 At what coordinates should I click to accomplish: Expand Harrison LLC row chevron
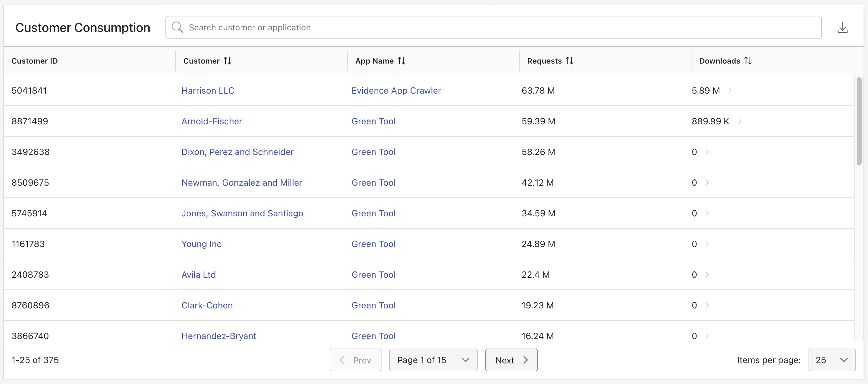729,90
